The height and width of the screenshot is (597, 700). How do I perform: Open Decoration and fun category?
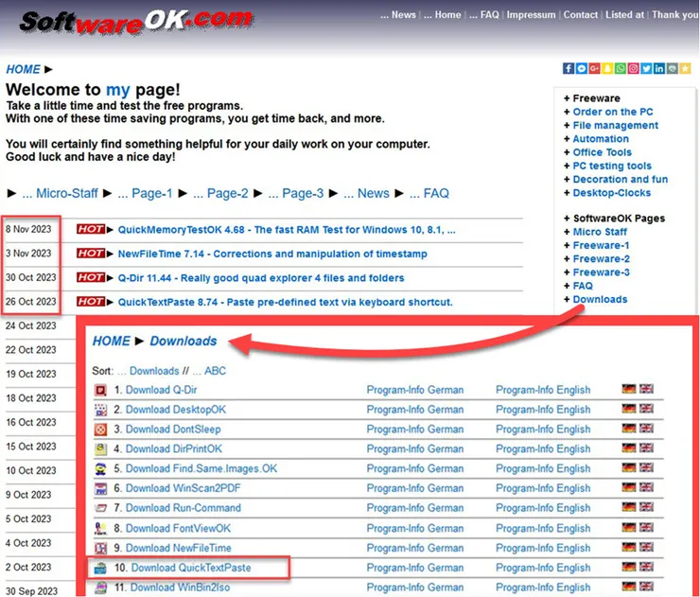[x=621, y=179]
